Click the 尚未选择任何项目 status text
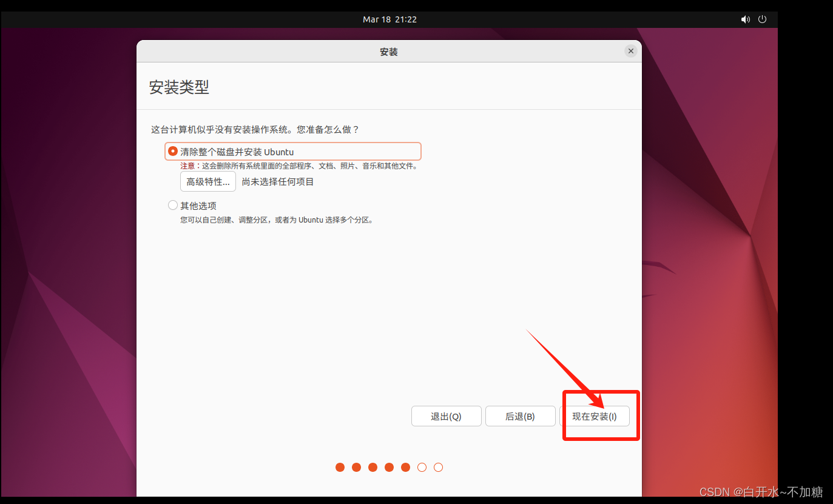The height and width of the screenshot is (504, 833). [278, 182]
